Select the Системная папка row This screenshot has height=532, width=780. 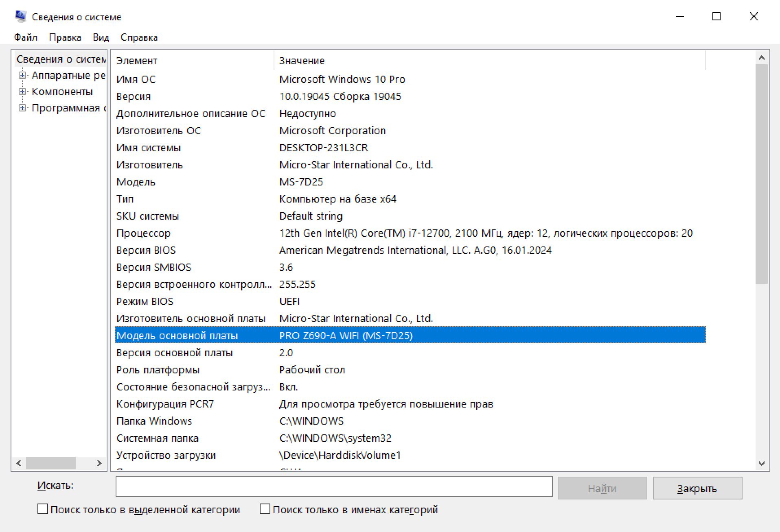[410, 438]
